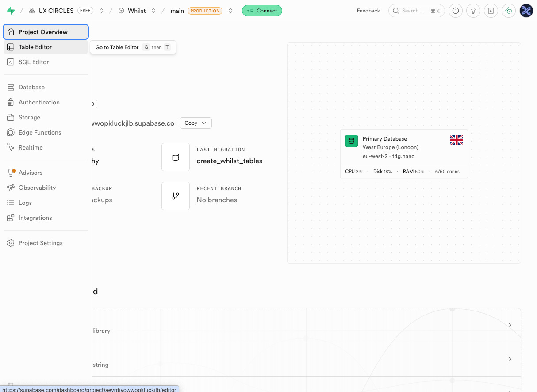Click the project cube icon beside Whilst
537x392 pixels.
(x=121, y=11)
